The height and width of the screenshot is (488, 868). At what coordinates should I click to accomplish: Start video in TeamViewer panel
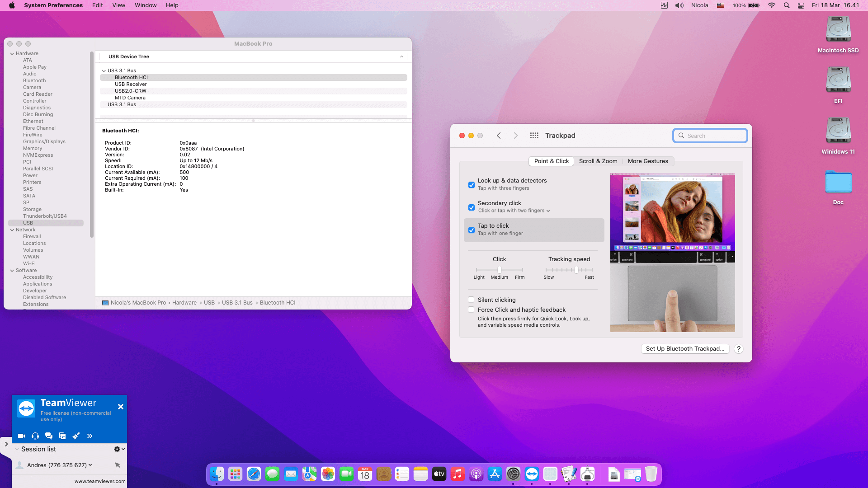click(21, 436)
